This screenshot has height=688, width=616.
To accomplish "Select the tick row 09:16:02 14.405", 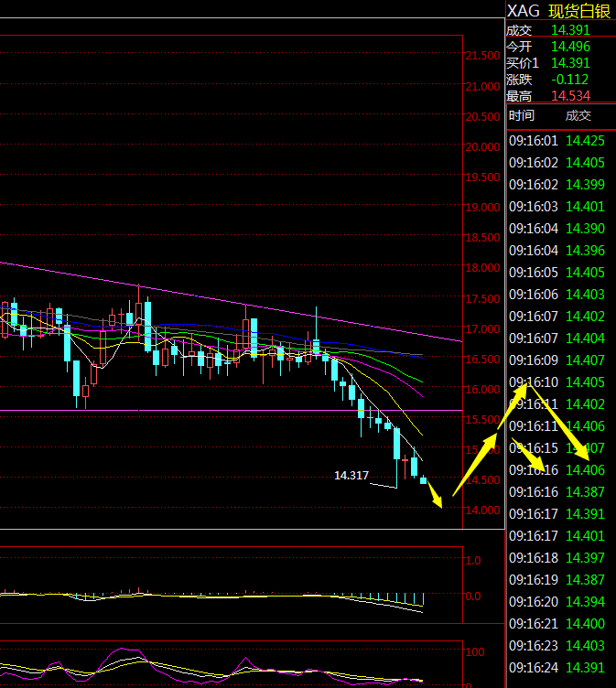I will click(x=557, y=163).
